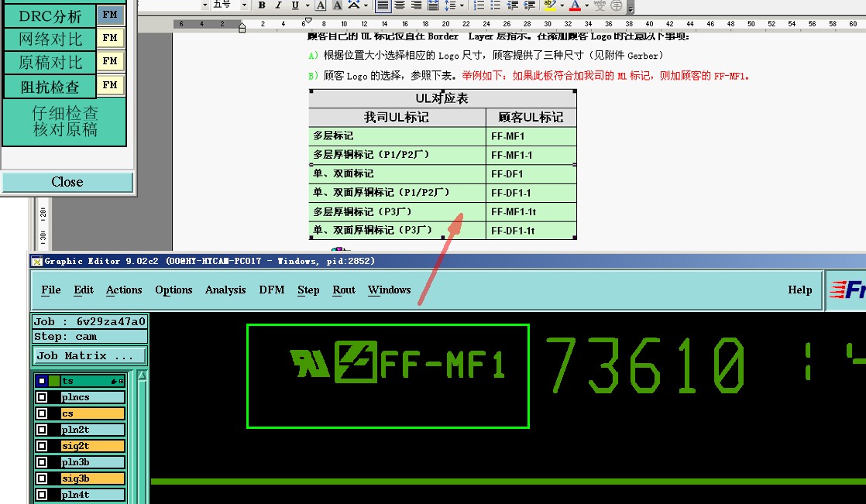Open the Windows menu in Graphic Editor
This screenshot has width=866, height=504.
390,290
